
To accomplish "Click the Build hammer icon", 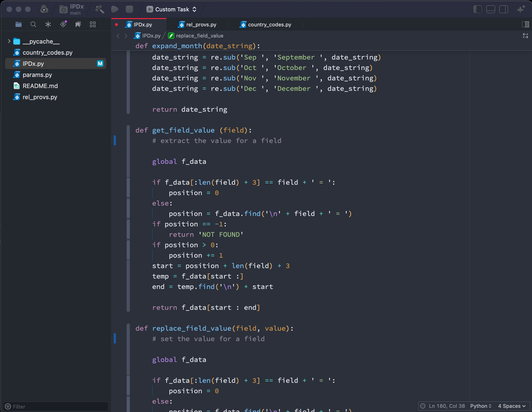I will [99, 9].
